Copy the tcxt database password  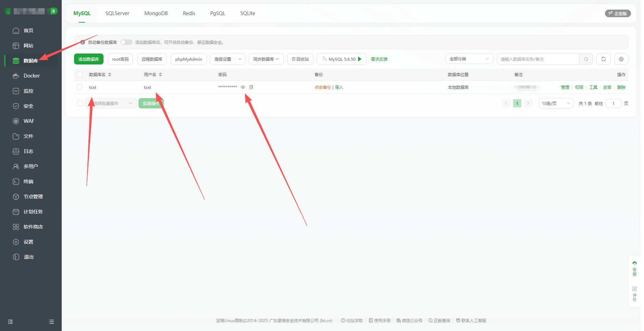click(x=251, y=87)
